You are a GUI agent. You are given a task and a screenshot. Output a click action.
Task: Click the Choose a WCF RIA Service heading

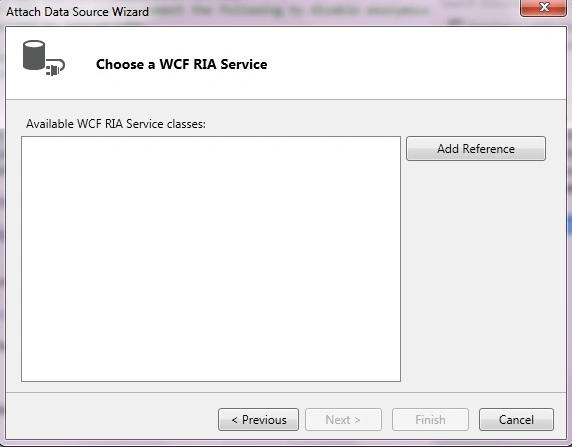click(x=182, y=64)
